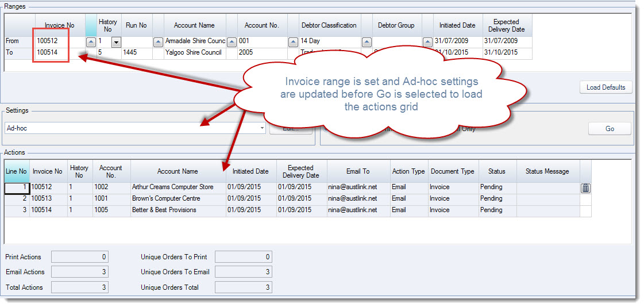Click 14 Day debtor classification cell

pos(330,41)
